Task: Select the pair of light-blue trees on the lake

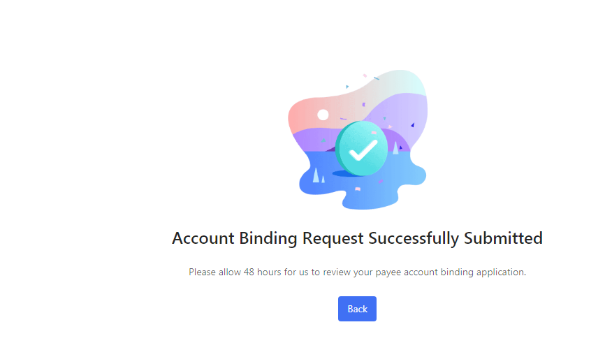Action: [319, 175]
